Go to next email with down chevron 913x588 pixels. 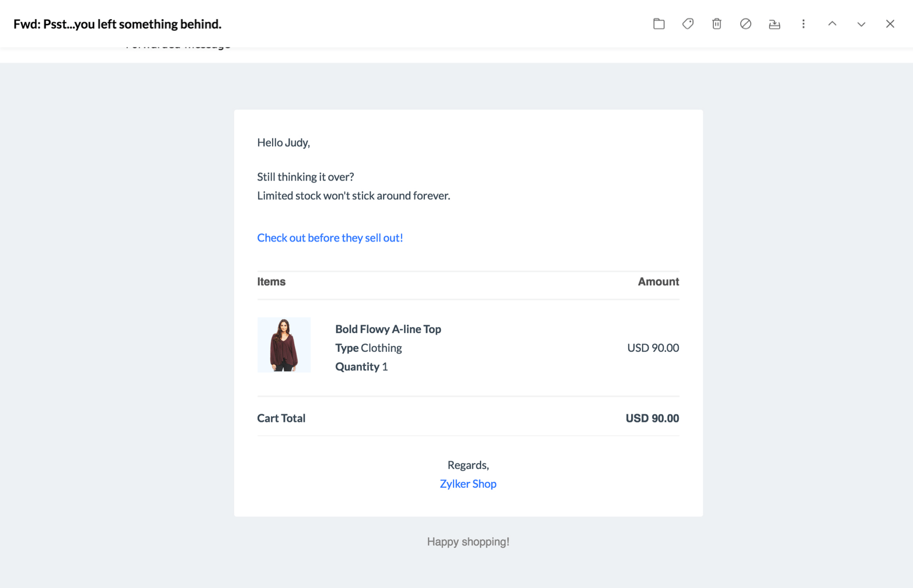click(x=861, y=24)
